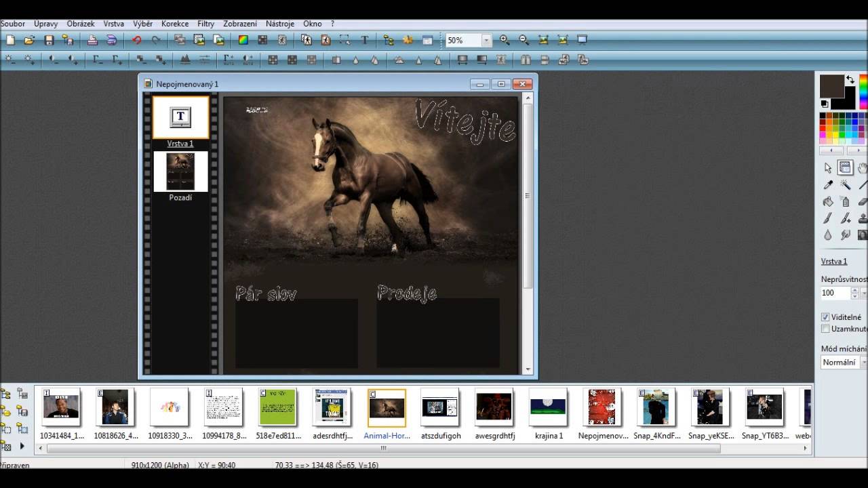
Task: Select the Layer manager tool
Action: [x=845, y=167]
